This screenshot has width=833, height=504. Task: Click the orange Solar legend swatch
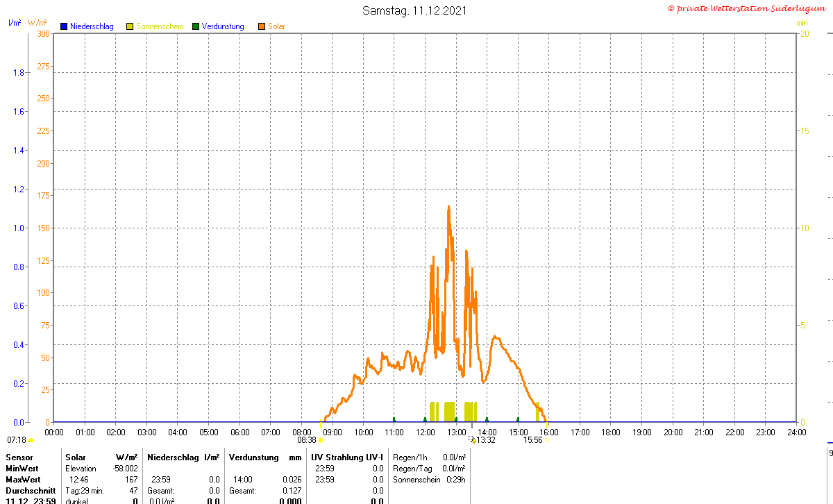pyautogui.click(x=262, y=26)
